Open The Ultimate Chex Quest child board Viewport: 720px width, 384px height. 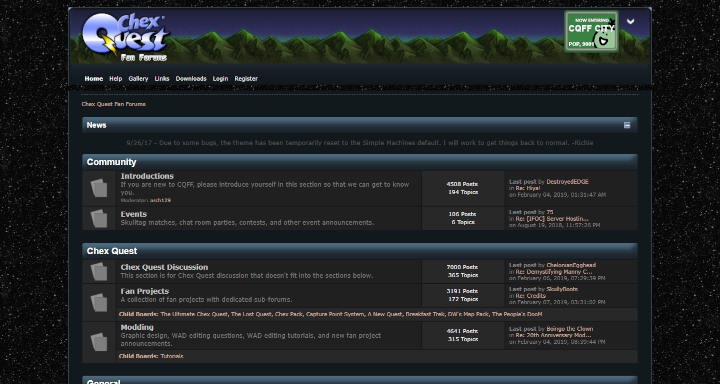[x=194, y=314]
